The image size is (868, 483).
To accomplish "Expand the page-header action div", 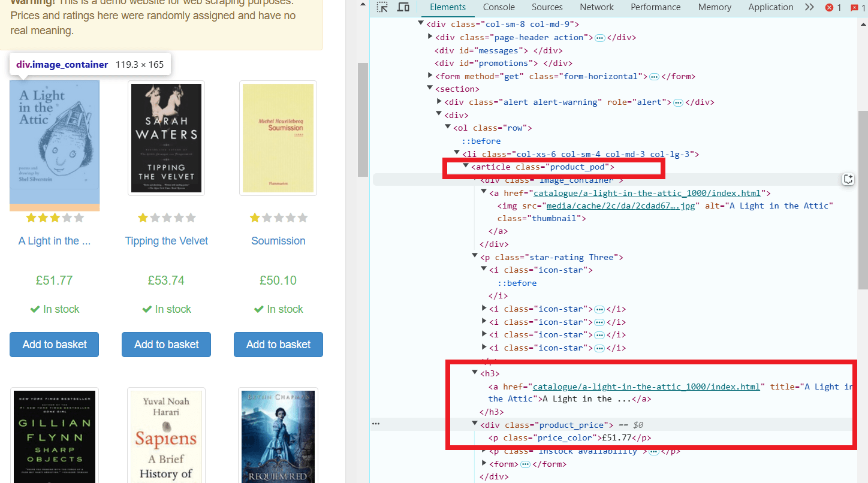I will click(430, 37).
